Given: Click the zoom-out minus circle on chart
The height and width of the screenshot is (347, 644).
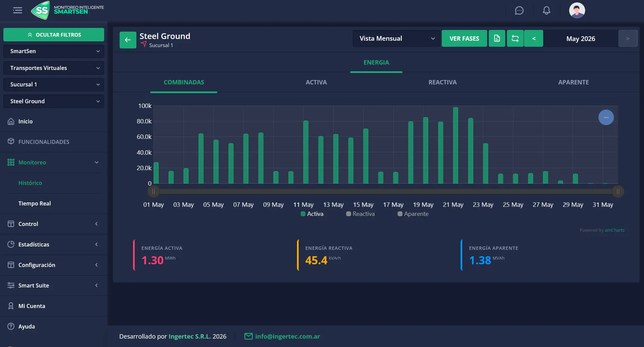Looking at the screenshot, I should click(x=606, y=117).
